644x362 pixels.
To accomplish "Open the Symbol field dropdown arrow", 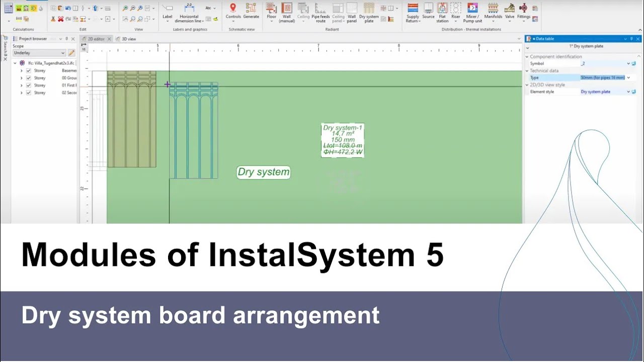I will pos(628,64).
